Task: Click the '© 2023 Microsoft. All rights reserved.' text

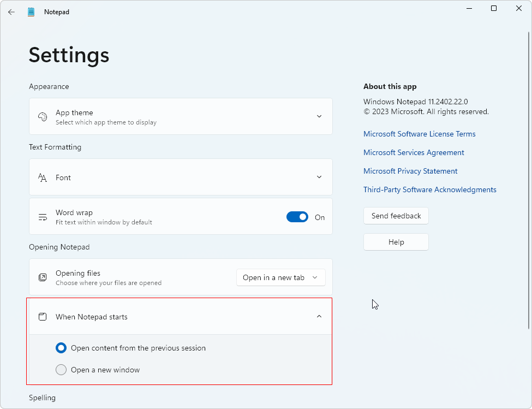Action: tap(426, 111)
